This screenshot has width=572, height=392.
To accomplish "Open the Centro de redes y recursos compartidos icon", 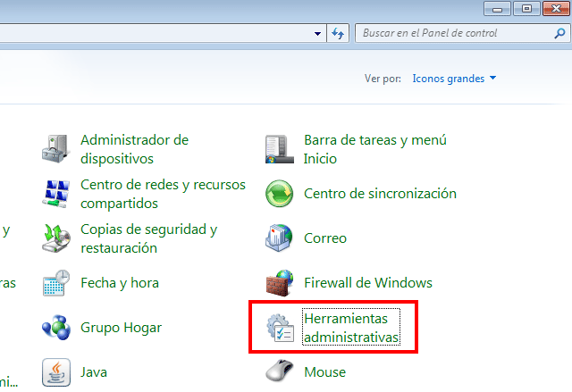I will pyautogui.click(x=55, y=194).
